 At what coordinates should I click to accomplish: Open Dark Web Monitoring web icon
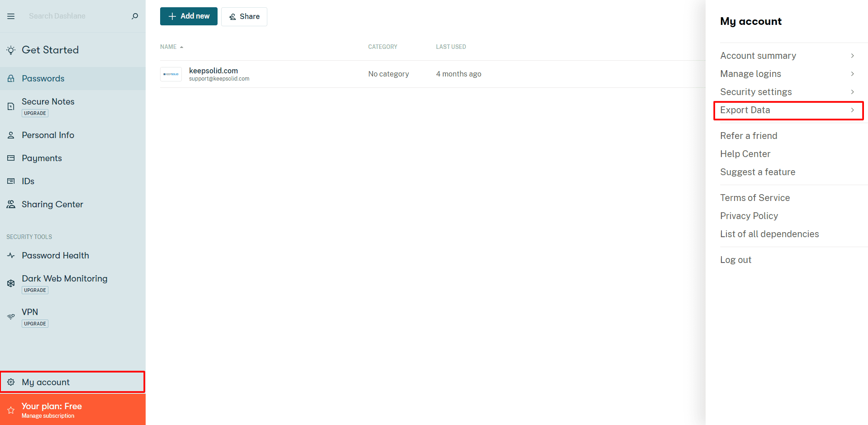pos(11,284)
